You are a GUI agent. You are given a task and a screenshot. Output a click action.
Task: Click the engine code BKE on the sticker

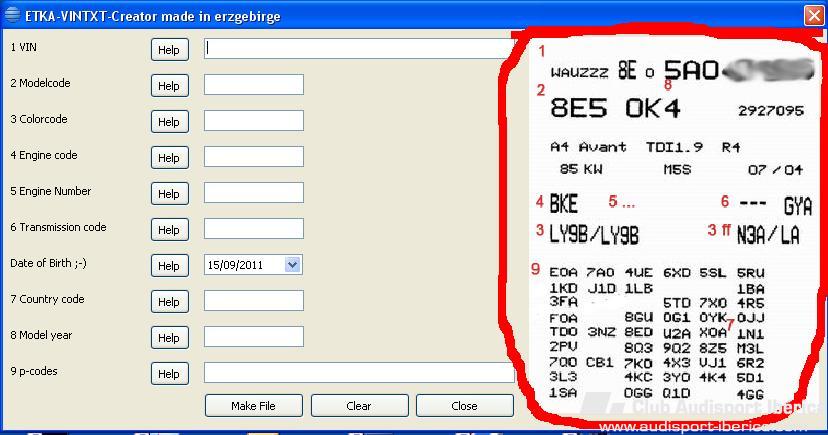(x=563, y=204)
